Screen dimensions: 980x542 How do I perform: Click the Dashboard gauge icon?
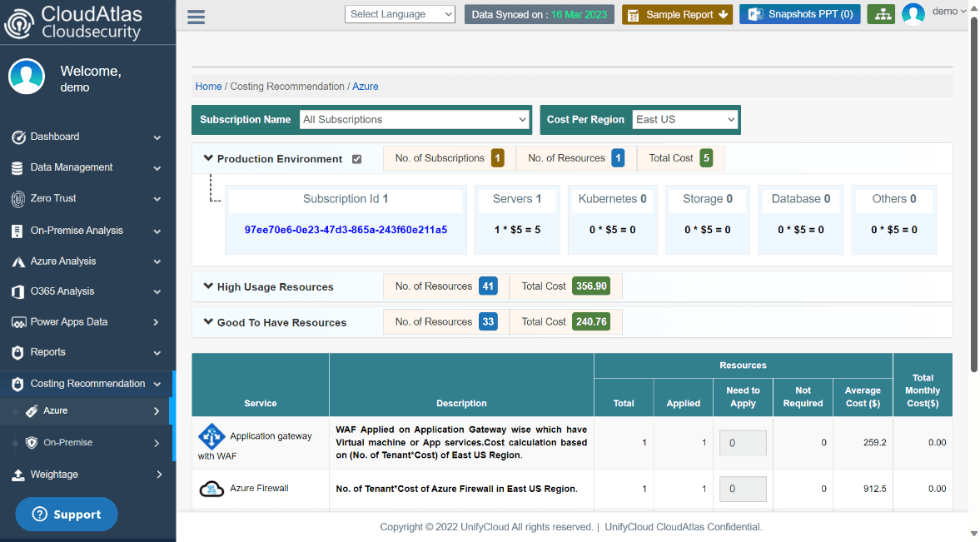(18, 137)
